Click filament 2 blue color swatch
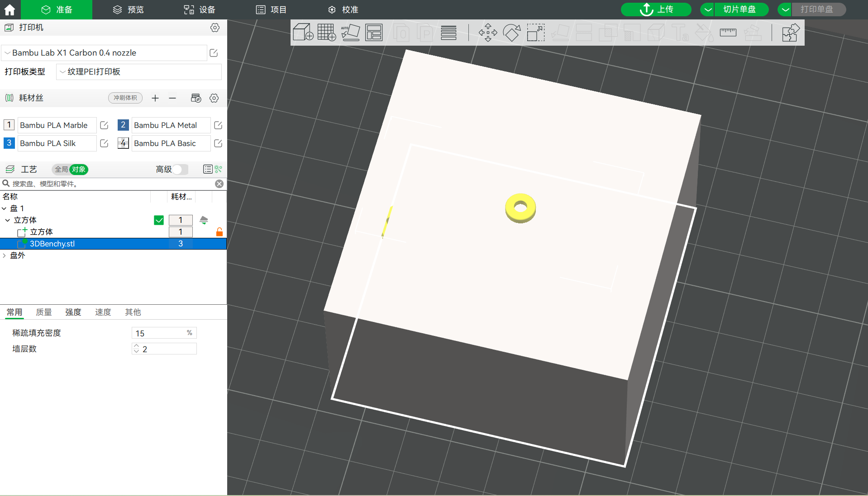868x496 pixels. [123, 125]
